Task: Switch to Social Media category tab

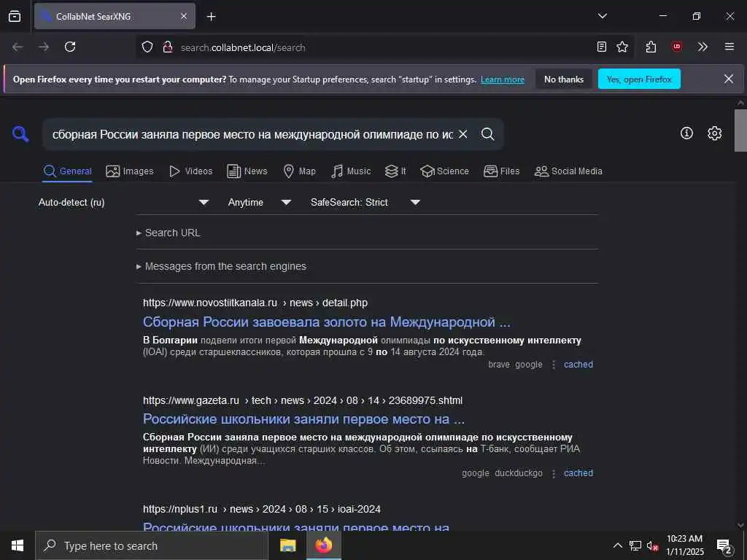Action: point(568,171)
